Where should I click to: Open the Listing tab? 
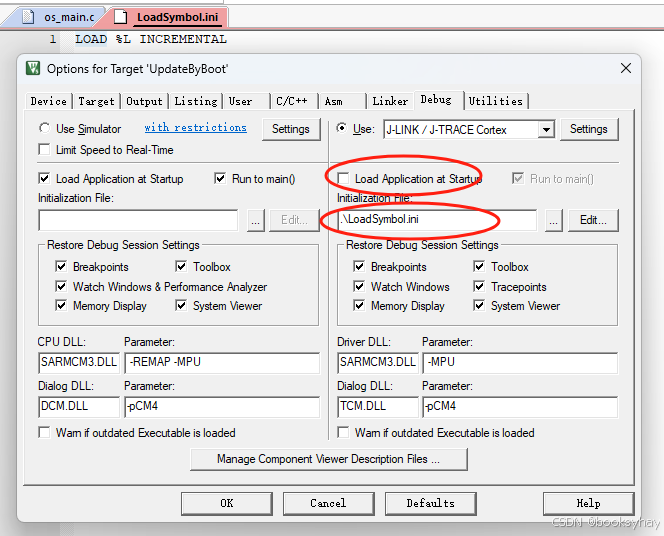196,102
